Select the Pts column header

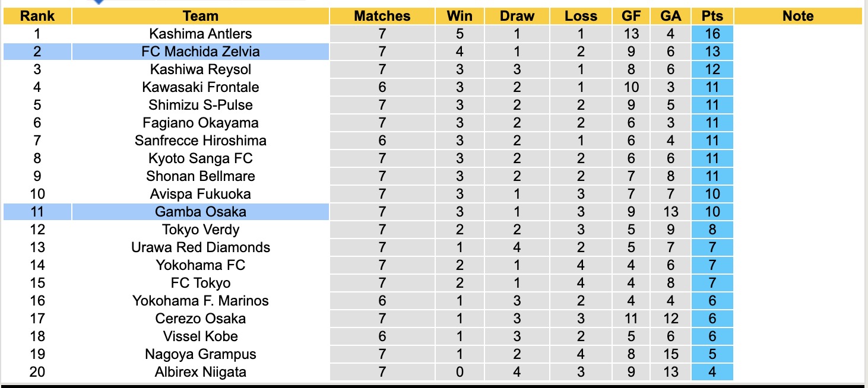pos(712,16)
